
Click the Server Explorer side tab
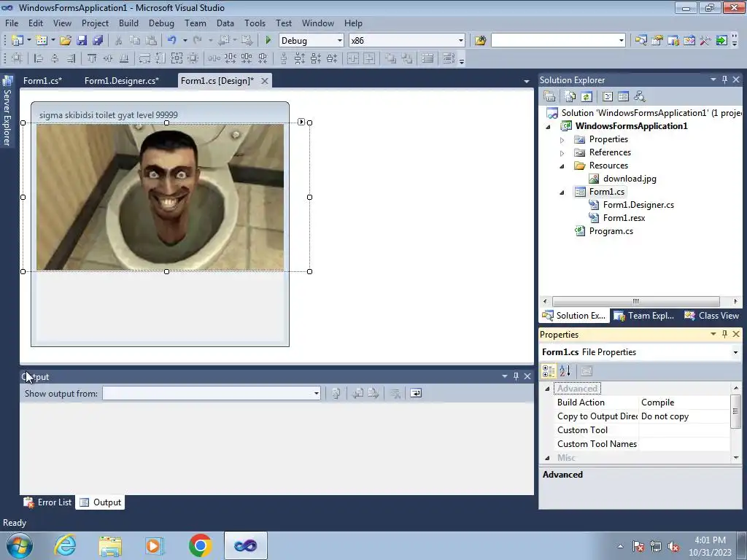[7, 111]
